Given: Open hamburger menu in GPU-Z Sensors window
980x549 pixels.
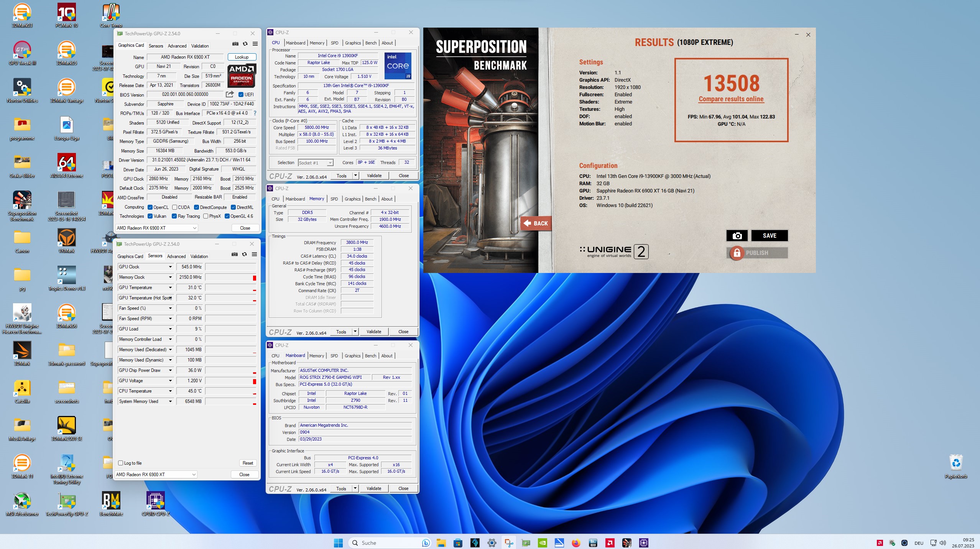Looking at the screenshot, I should coord(254,255).
